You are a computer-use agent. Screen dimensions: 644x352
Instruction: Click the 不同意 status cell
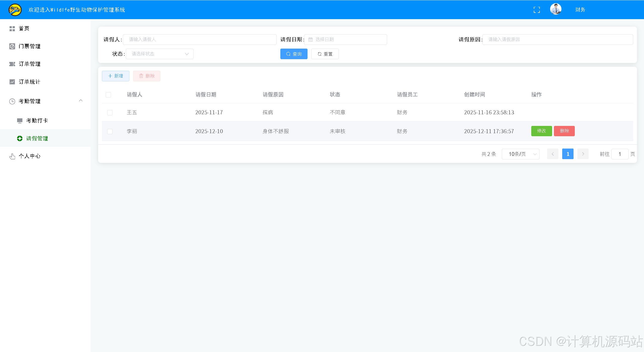(x=337, y=112)
